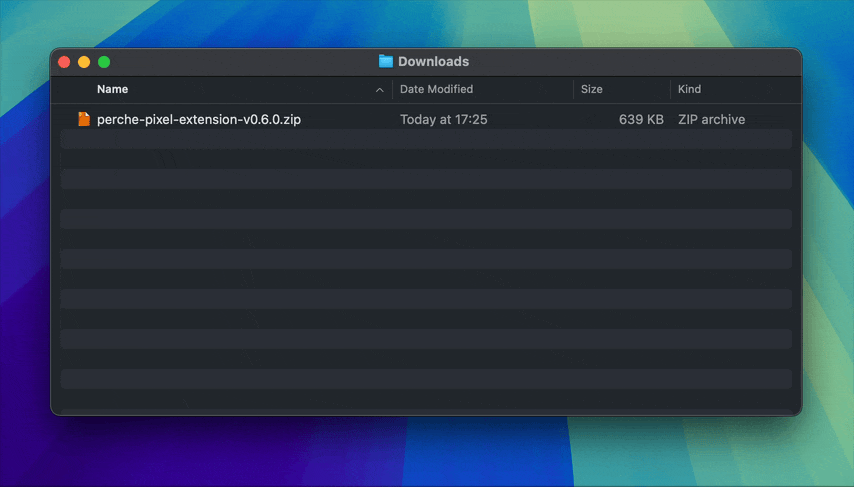Close the Downloads window with red button
This screenshot has width=854, height=487.
(64, 62)
